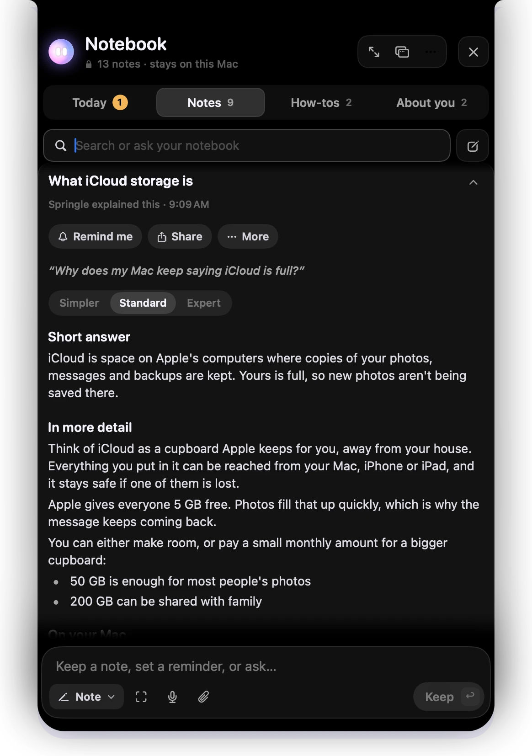The height and width of the screenshot is (756, 532).
Task: Open the More actions menu
Action: [248, 236]
